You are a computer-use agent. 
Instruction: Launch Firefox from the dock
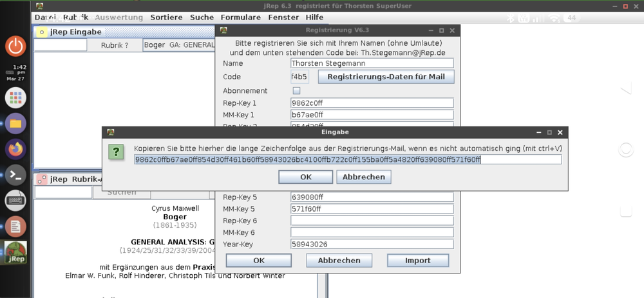coord(16,149)
